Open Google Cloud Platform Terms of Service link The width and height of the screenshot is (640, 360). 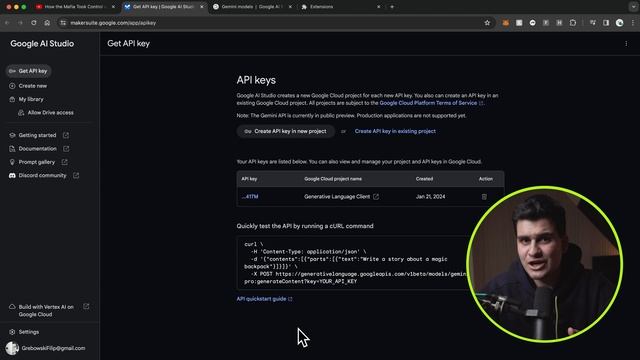point(428,103)
